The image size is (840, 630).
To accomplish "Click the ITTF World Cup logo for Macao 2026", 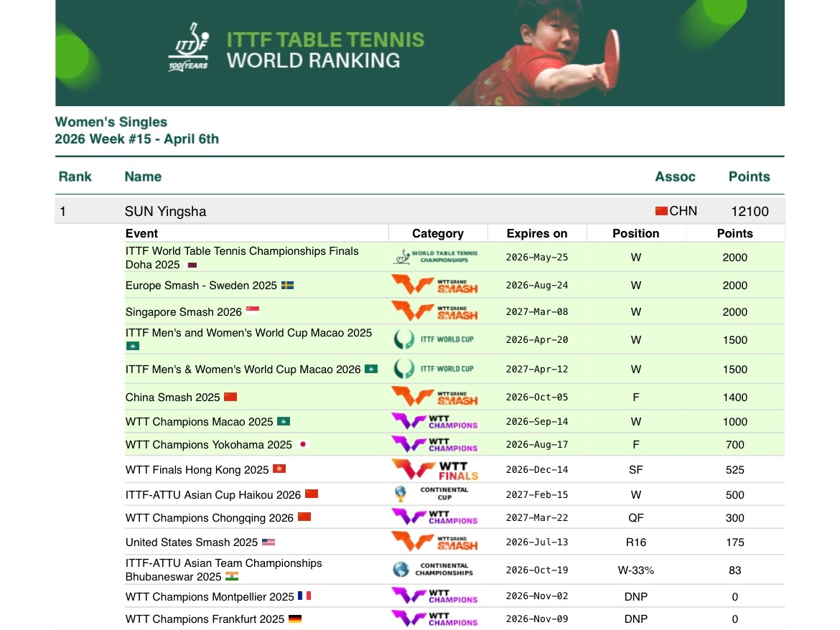I will click(x=434, y=369).
